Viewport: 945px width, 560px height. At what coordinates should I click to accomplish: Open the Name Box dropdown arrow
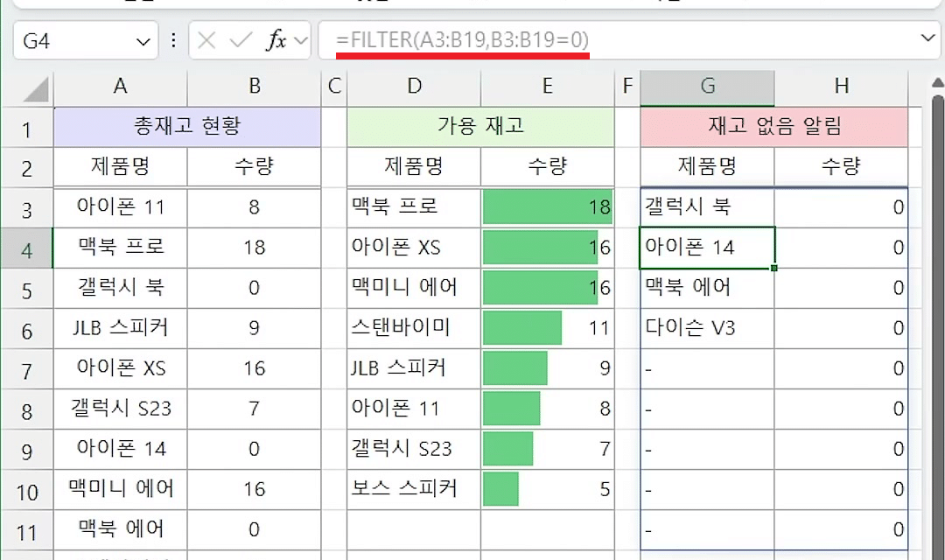[x=143, y=42]
